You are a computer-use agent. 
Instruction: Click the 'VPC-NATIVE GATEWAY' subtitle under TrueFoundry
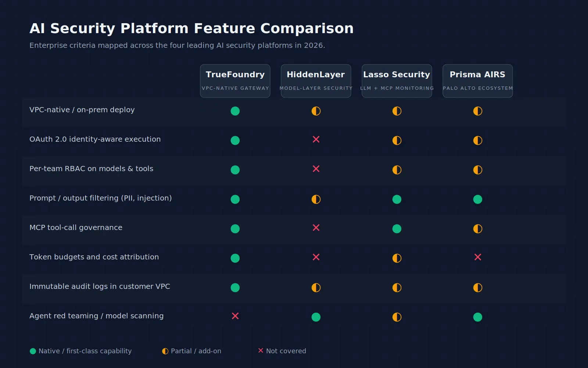point(235,88)
